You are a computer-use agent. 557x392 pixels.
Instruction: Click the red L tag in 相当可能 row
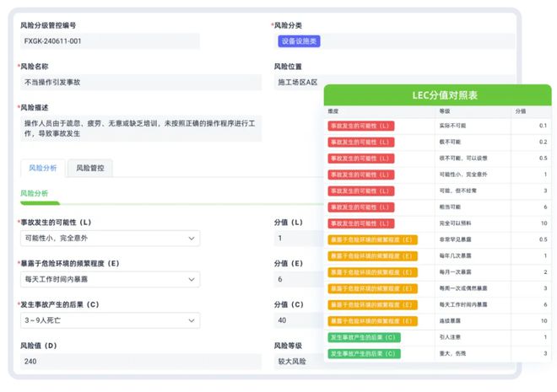[x=361, y=207]
